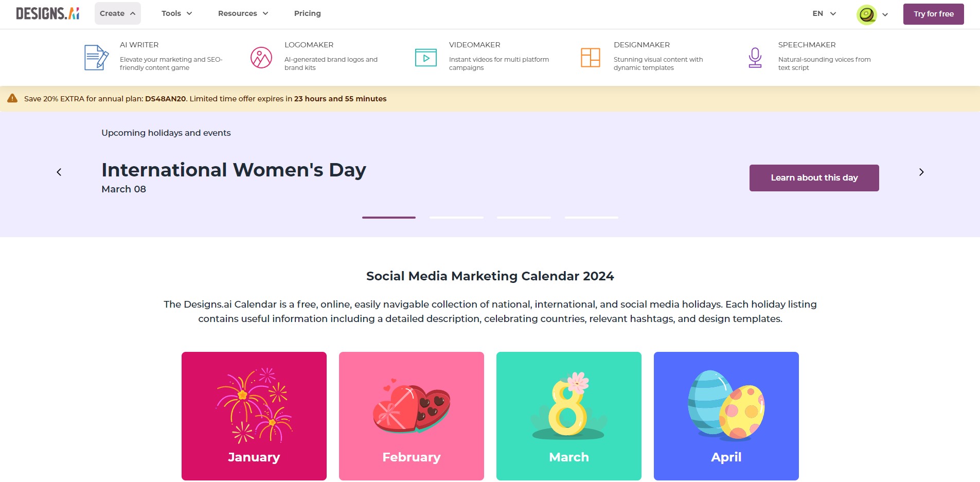Advance to next holiday with right arrow
980x482 pixels.
click(921, 172)
